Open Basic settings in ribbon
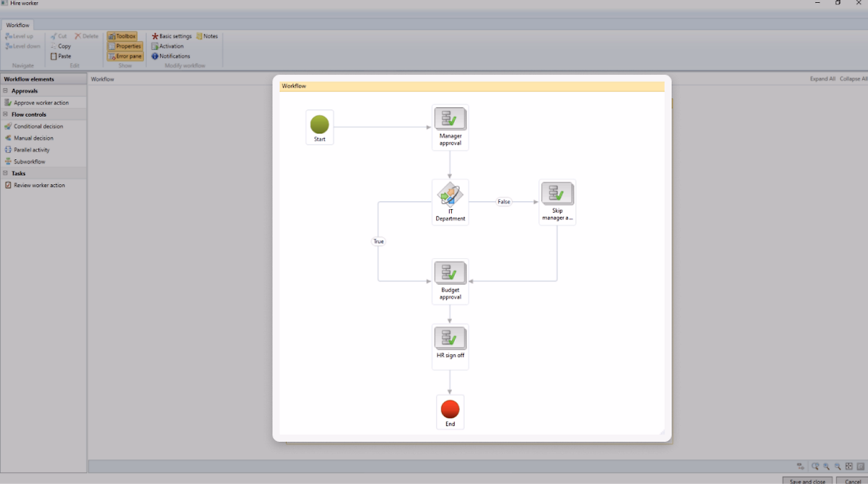Screen dimensions: 868x484 point(172,37)
